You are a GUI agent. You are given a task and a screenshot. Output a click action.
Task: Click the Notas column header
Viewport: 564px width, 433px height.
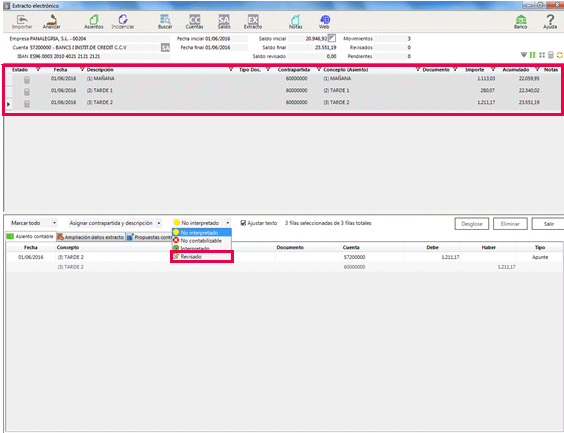tap(551, 69)
